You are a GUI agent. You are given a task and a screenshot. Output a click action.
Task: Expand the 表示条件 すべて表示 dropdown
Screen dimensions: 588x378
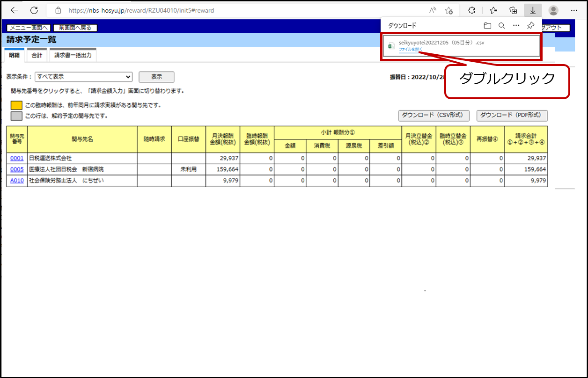(x=84, y=77)
